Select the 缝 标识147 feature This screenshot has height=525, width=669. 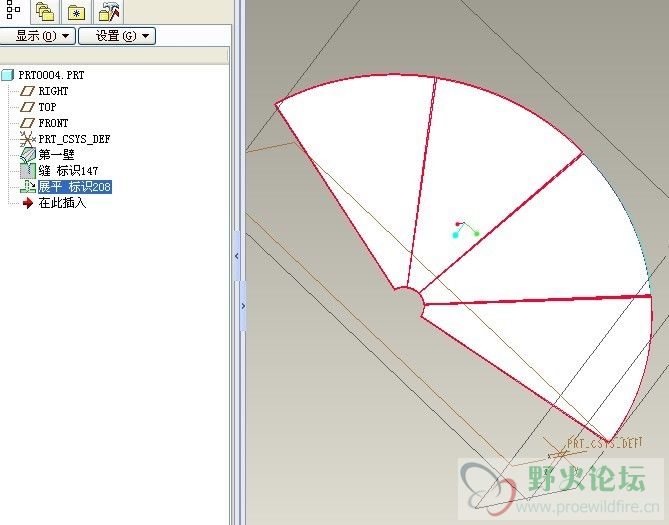(x=68, y=171)
